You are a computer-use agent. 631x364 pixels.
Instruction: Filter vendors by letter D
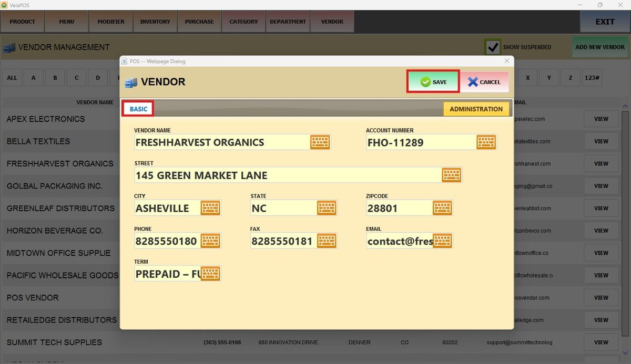point(98,77)
